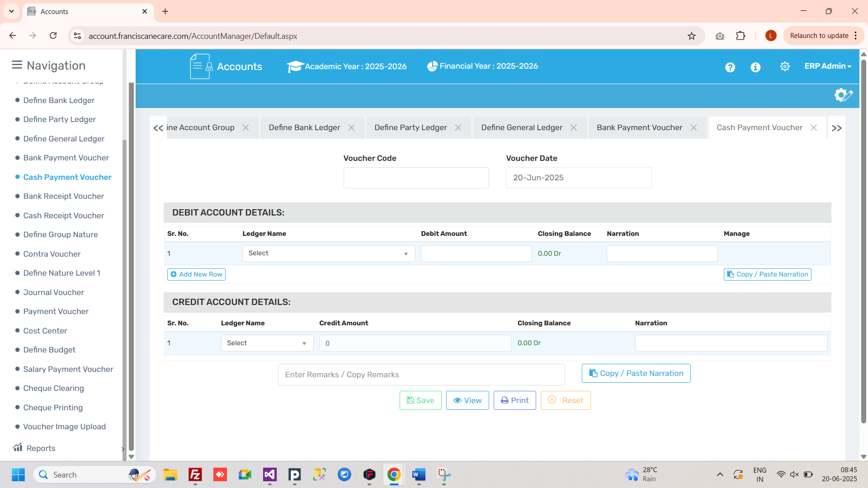This screenshot has height=488, width=868.
Task: Click the Add New Row button
Action: click(x=196, y=274)
